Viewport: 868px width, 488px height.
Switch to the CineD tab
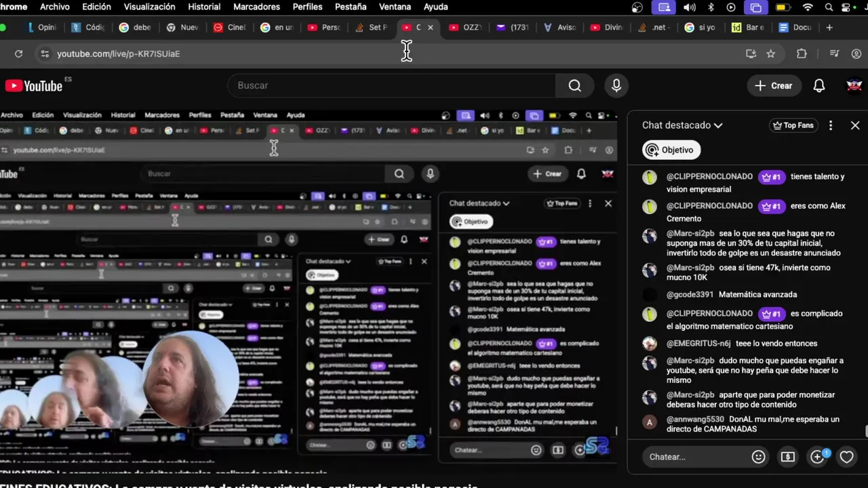point(231,28)
